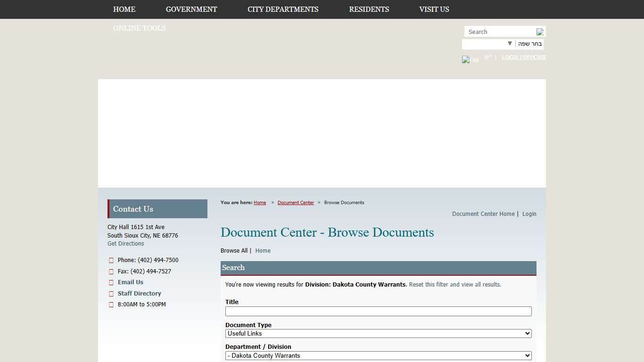Open the GOVERNMENT menu

click(x=191, y=9)
